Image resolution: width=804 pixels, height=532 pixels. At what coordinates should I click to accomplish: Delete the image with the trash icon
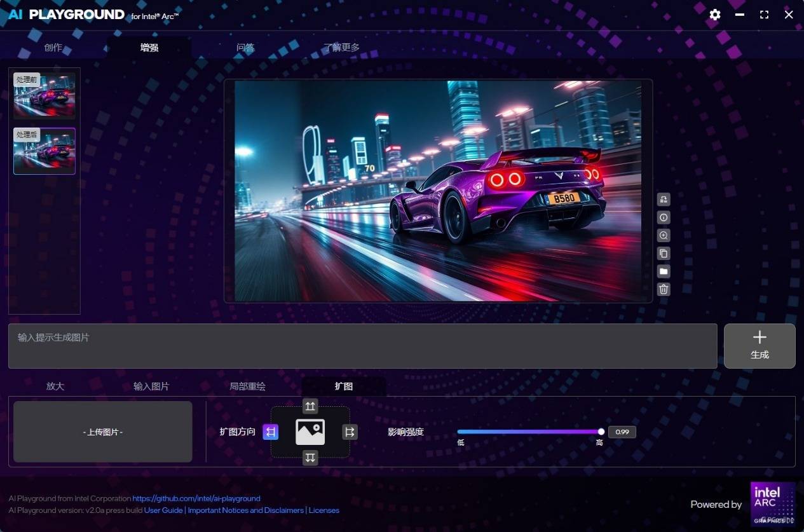point(664,289)
